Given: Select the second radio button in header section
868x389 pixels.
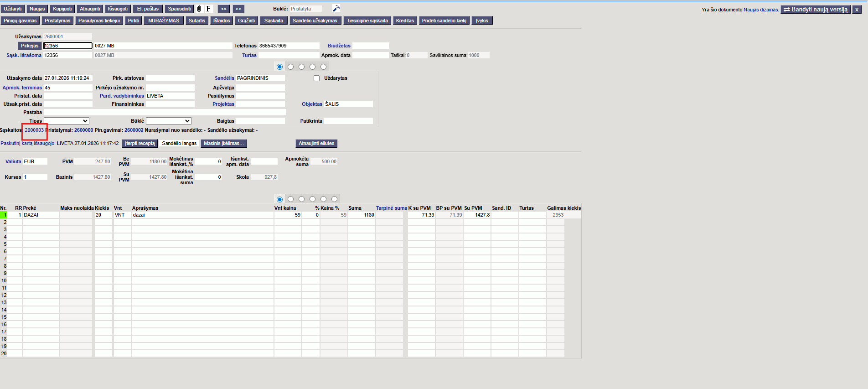Looking at the screenshot, I should pyautogui.click(x=291, y=67).
